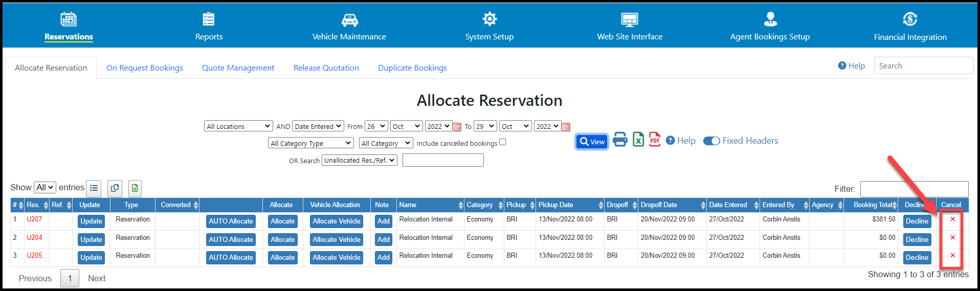Open the All Locations dropdown
The height and width of the screenshot is (291, 980).
click(238, 126)
